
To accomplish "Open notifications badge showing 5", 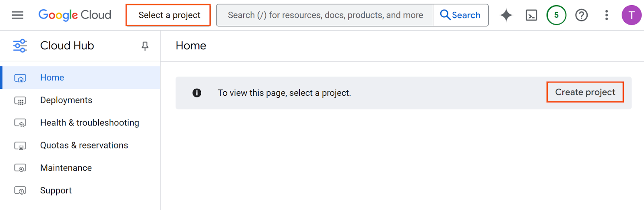I will click(556, 15).
